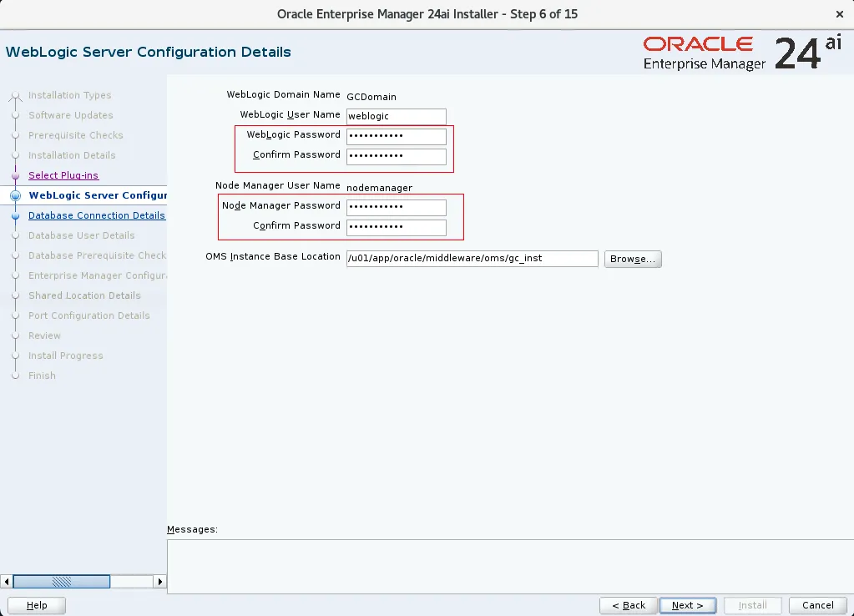
Task: Open the Browse dialog for OMS Instance Base Location
Action: coord(632,259)
